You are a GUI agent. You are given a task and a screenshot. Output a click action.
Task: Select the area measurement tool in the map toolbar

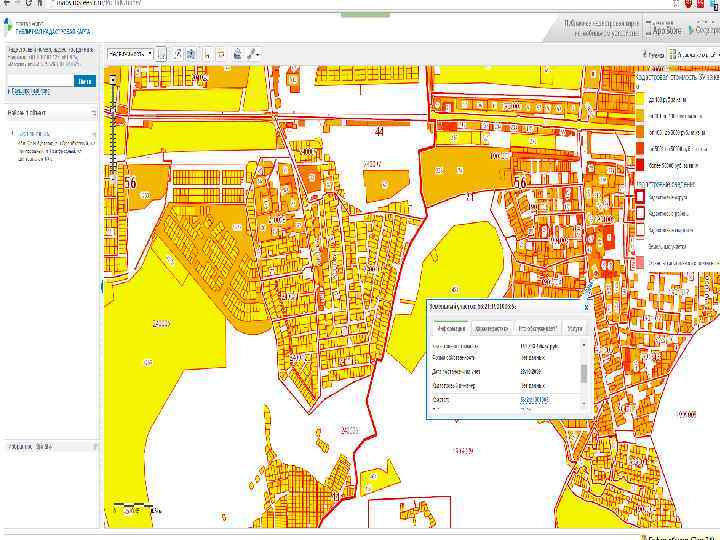[191, 54]
